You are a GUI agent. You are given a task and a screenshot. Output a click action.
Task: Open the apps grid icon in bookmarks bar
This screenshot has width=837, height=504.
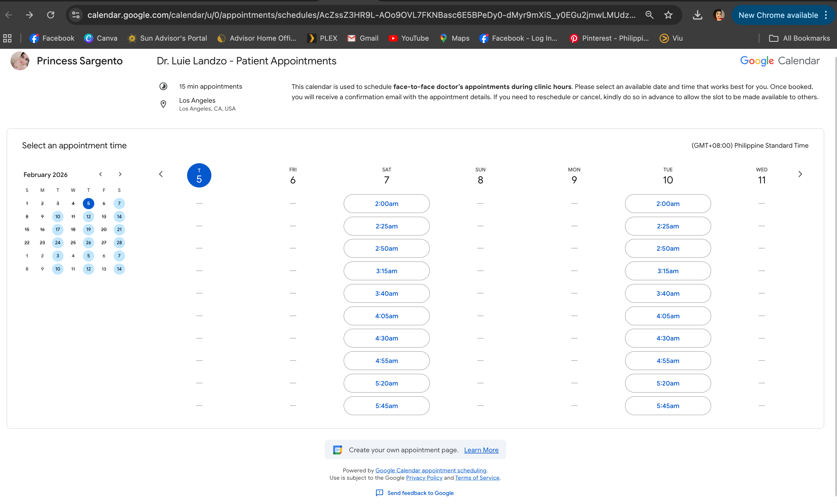point(8,38)
